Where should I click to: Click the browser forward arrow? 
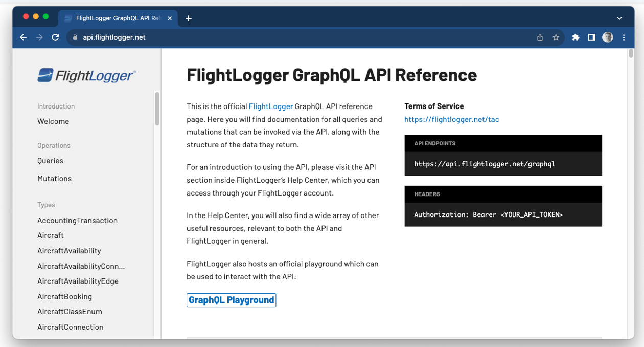click(x=39, y=37)
